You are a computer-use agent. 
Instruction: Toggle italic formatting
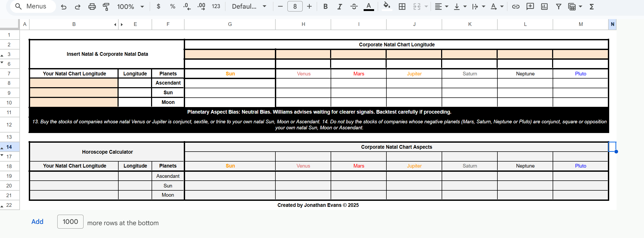[x=340, y=7]
